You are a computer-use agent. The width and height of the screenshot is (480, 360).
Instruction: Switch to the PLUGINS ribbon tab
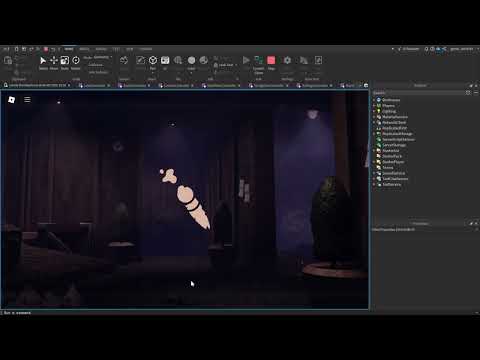146,49
